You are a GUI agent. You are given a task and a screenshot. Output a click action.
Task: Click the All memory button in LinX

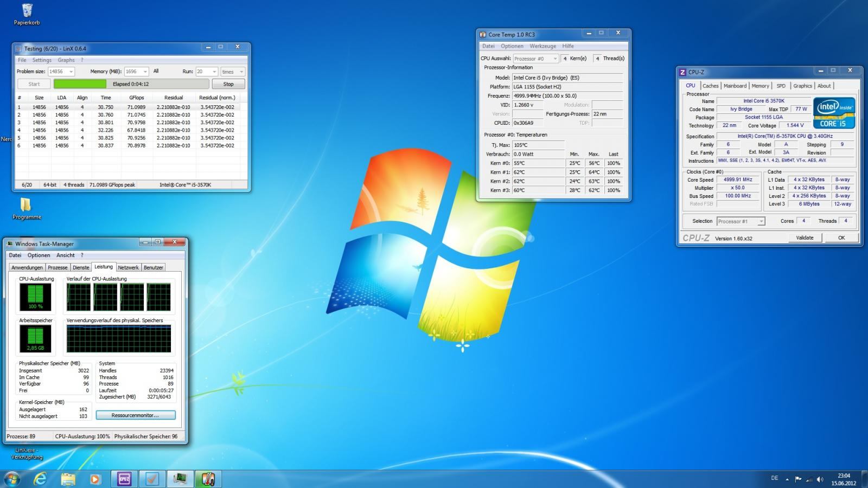[156, 72]
